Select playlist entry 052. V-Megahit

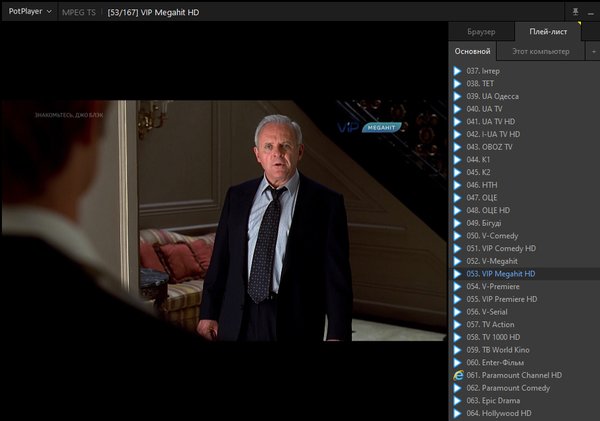pyautogui.click(x=524, y=261)
